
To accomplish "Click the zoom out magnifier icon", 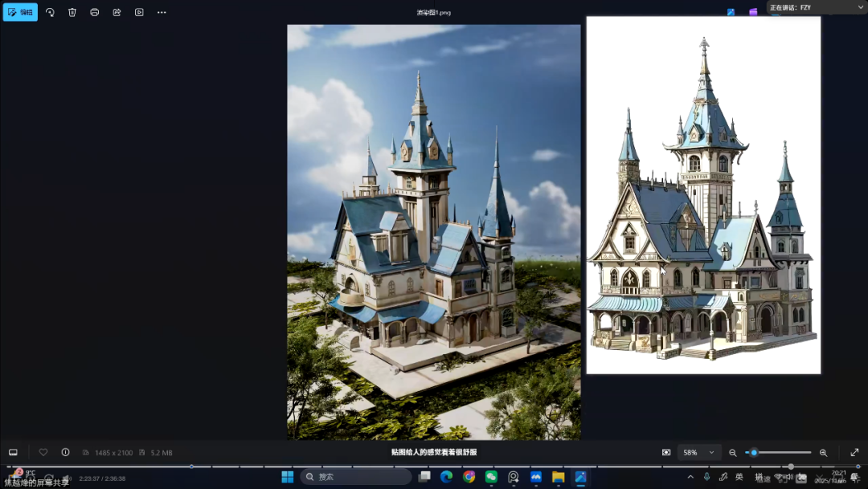I will 733,452.
